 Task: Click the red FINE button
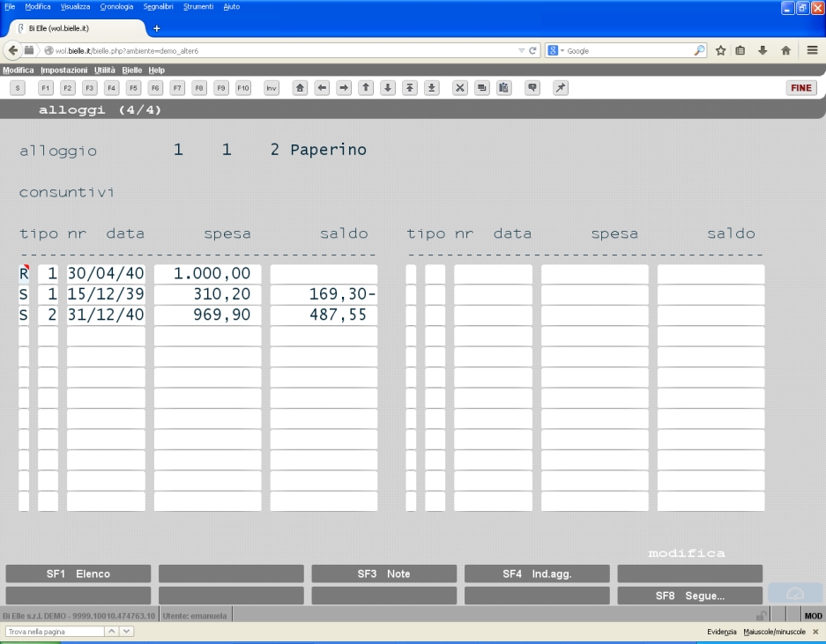[x=801, y=88]
